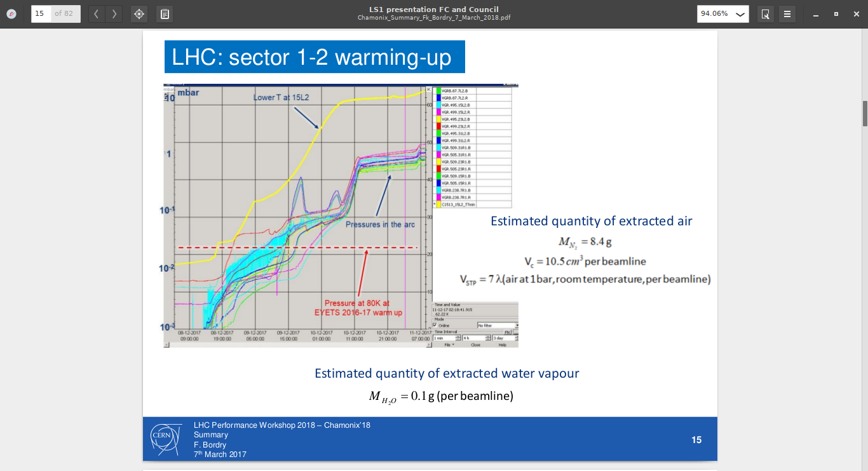Click the '7th March 2017' footer date
868x471 pixels.
[x=220, y=454]
